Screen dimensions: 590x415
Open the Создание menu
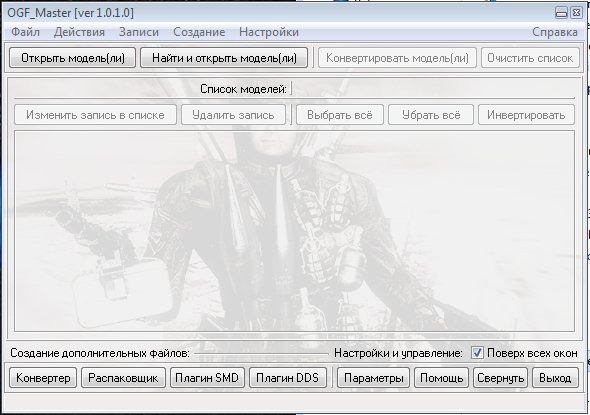199,32
